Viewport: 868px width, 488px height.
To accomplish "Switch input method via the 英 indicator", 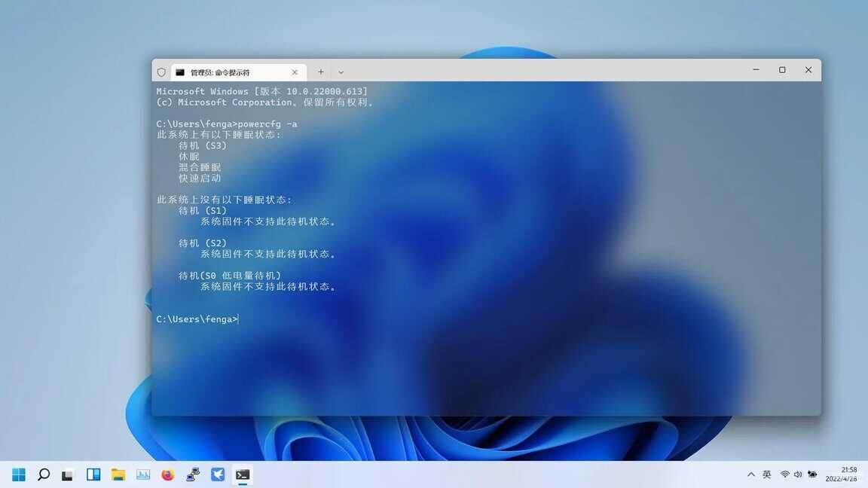I will point(766,474).
